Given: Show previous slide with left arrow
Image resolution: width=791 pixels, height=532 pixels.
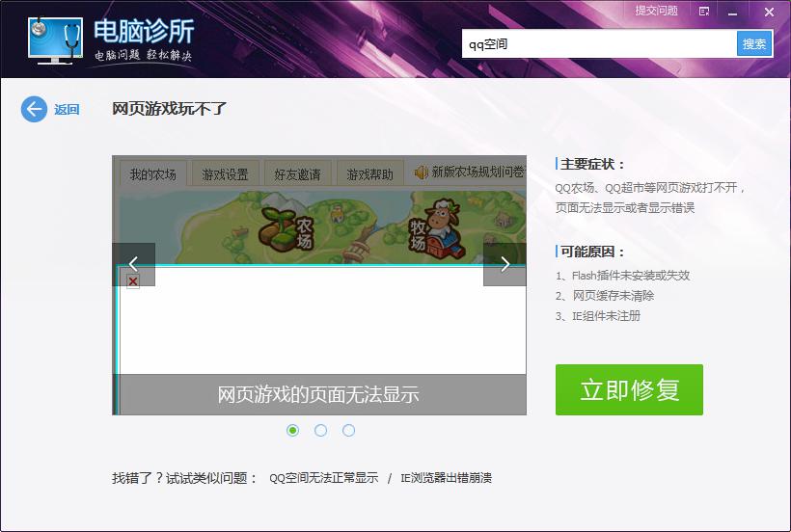Looking at the screenshot, I should pyautogui.click(x=134, y=264).
